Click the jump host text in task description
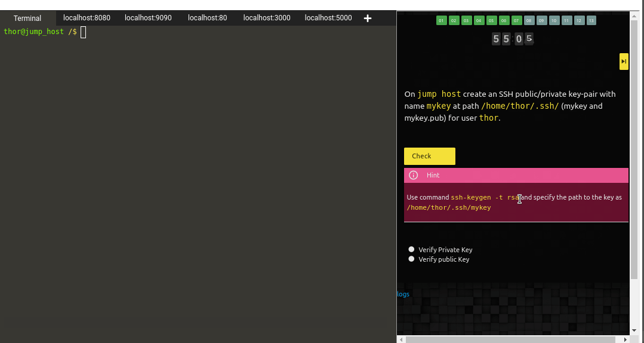 click(439, 94)
